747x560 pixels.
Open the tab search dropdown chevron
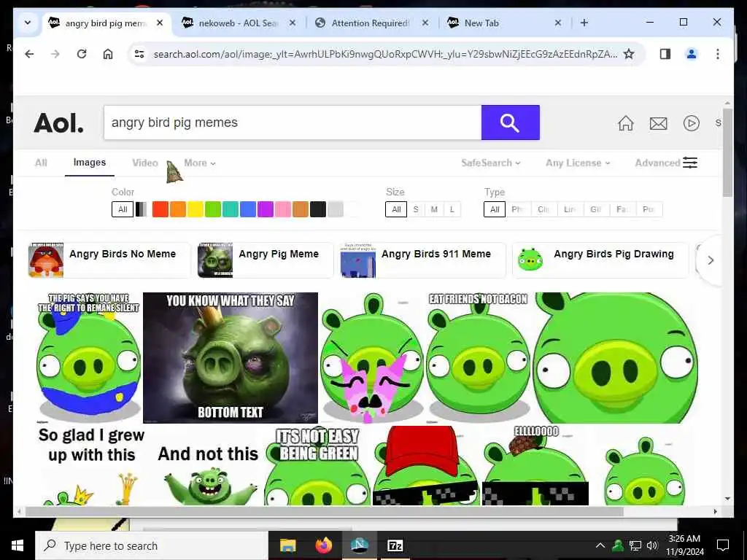(28, 23)
